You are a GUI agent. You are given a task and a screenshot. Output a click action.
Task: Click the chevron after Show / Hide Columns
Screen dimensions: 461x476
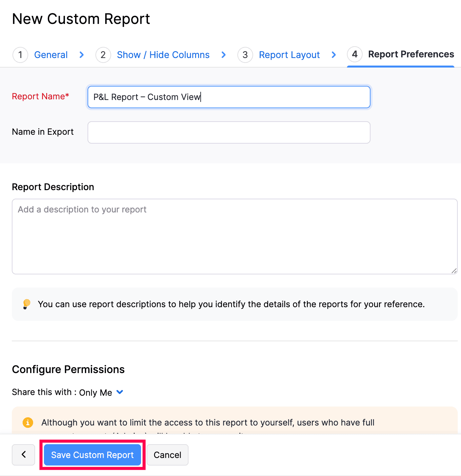224,55
